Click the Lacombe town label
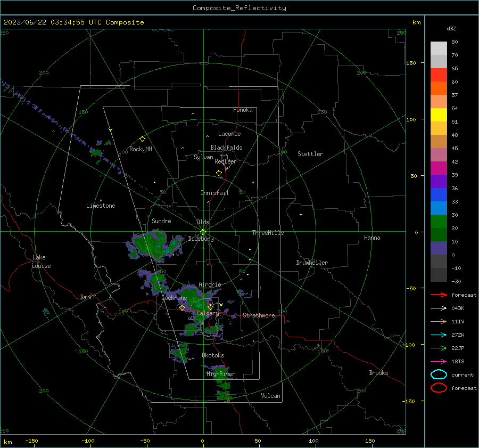The image size is (479, 448). point(229,134)
